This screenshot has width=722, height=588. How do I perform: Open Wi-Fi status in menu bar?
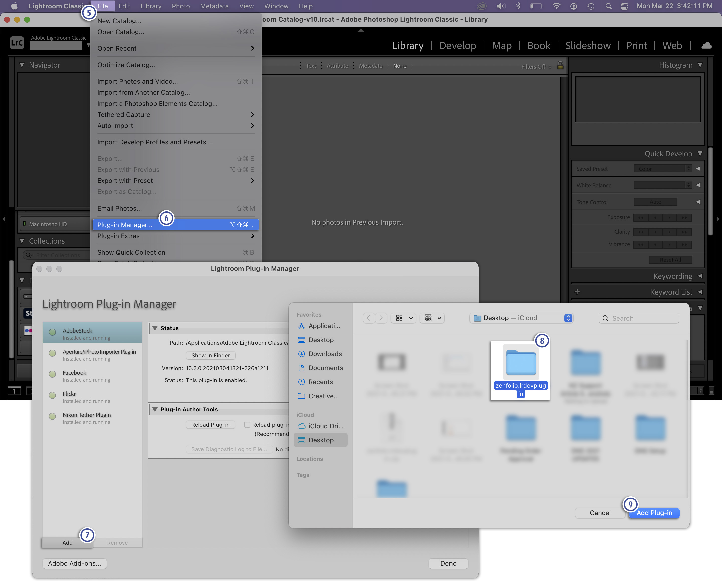click(556, 6)
